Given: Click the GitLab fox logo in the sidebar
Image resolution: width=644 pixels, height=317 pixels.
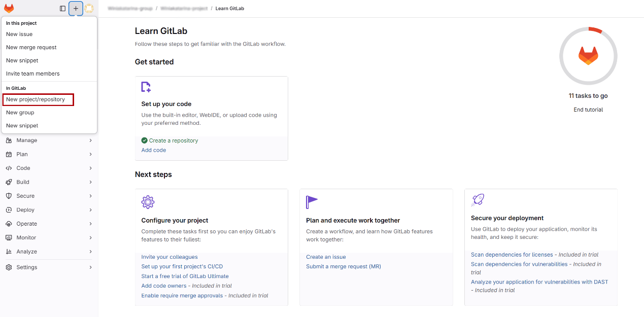Looking at the screenshot, I should pos(9,8).
